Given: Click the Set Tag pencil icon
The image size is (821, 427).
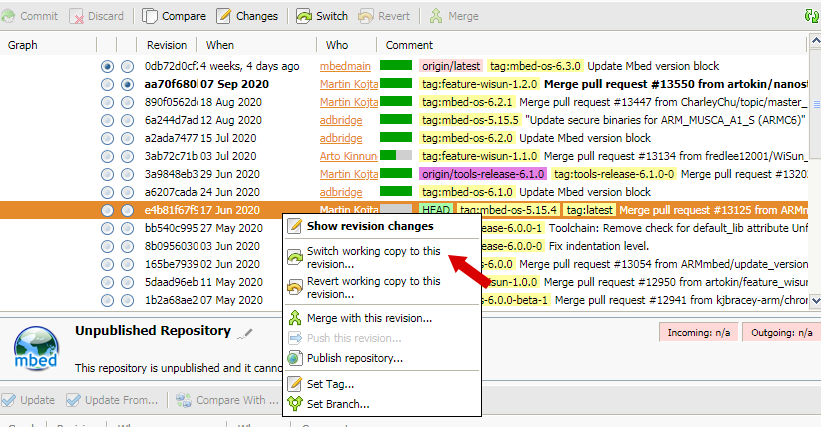Looking at the screenshot, I should pyautogui.click(x=295, y=384).
